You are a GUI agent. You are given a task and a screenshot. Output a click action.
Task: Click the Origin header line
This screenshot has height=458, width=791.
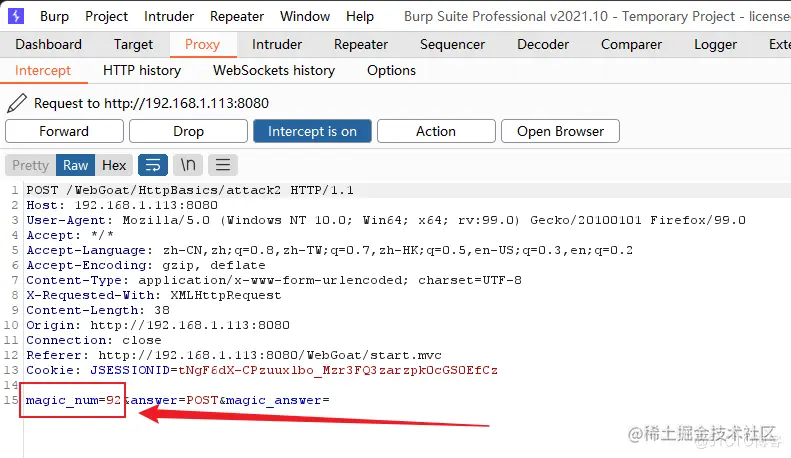pos(158,325)
